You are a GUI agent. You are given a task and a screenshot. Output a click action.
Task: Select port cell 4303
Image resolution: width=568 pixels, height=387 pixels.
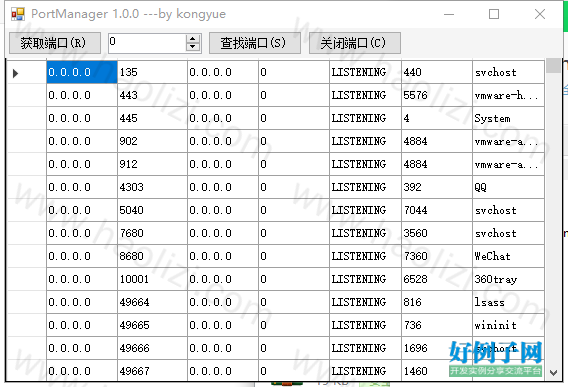(x=152, y=187)
